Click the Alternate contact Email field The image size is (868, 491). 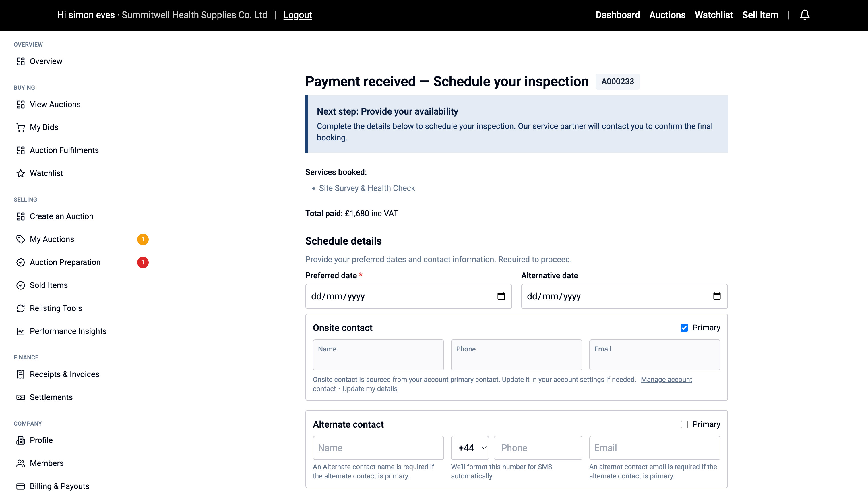654,448
